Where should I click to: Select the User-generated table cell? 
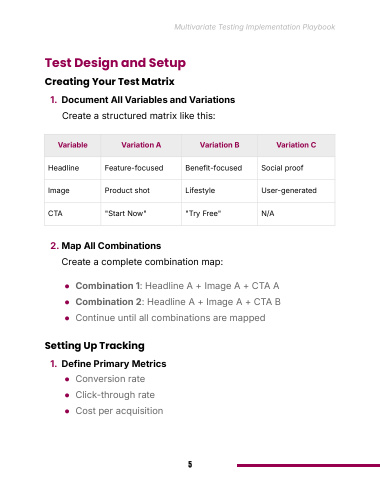[x=296, y=191]
